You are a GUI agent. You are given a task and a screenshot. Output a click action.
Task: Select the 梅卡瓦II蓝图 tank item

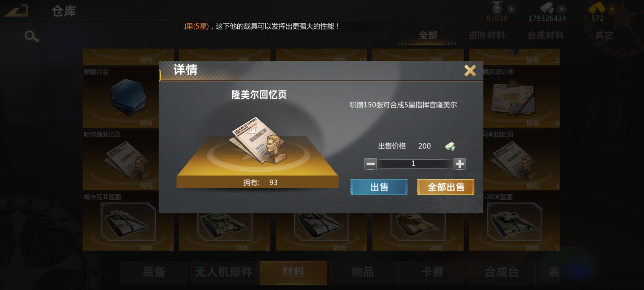point(121,221)
